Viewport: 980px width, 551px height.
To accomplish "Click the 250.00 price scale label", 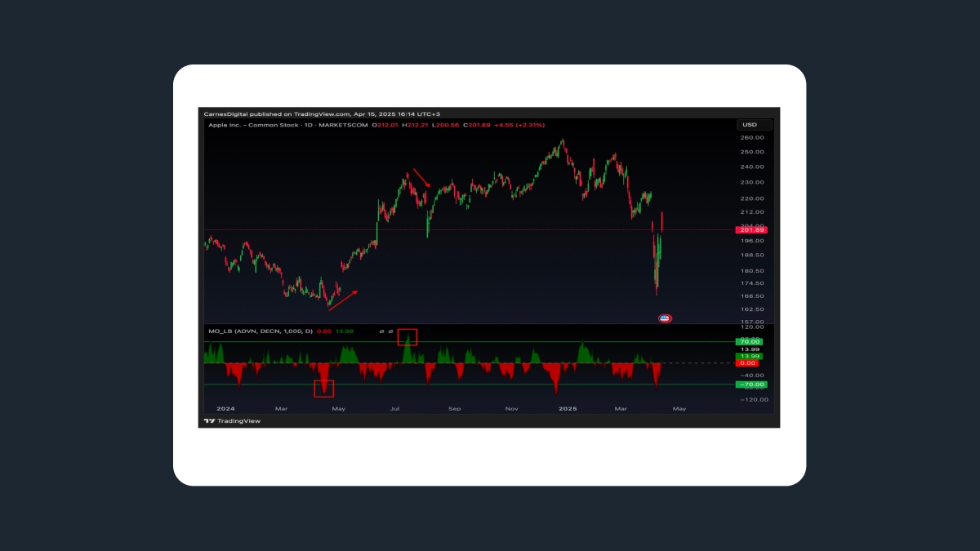I will click(x=752, y=152).
